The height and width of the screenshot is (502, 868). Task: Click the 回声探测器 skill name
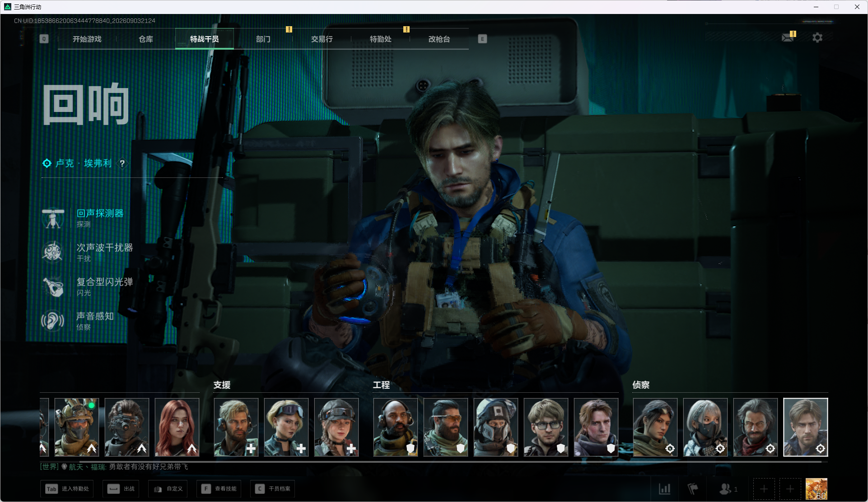click(x=100, y=214)
